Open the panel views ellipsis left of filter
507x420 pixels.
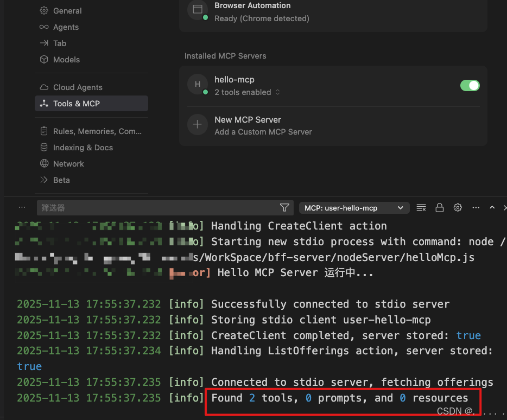point(22,207)
